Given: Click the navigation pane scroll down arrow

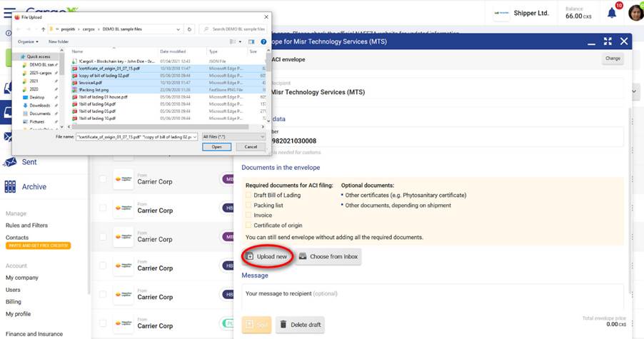Looking at the screenshot, I should click(x=62, y=127).
